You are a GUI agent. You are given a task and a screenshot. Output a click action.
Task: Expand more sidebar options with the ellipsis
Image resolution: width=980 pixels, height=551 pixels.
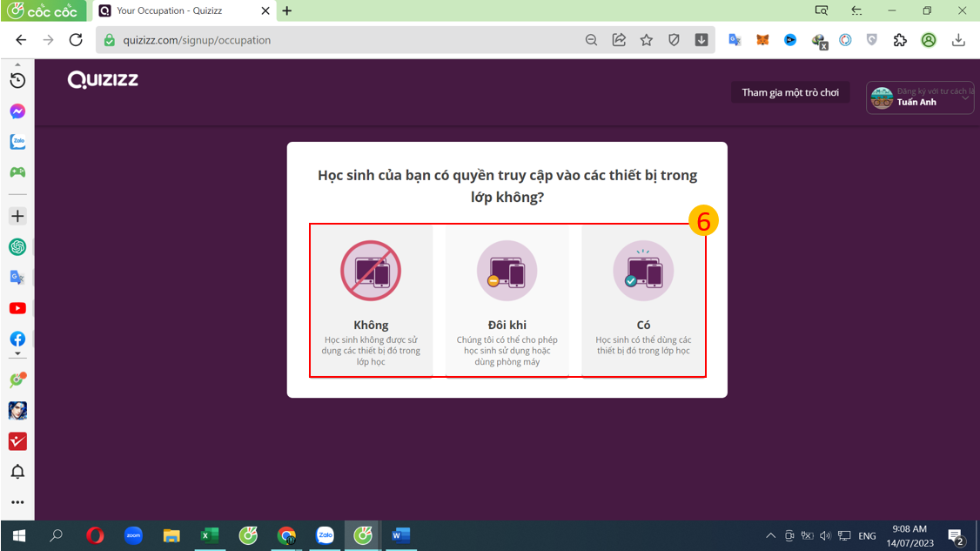coord(17,502)
